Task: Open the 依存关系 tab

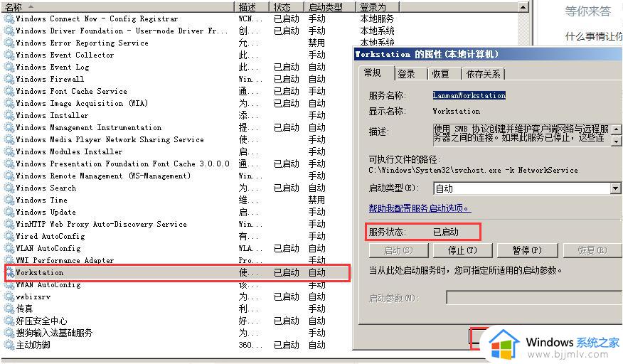Action: pos(483,74)
